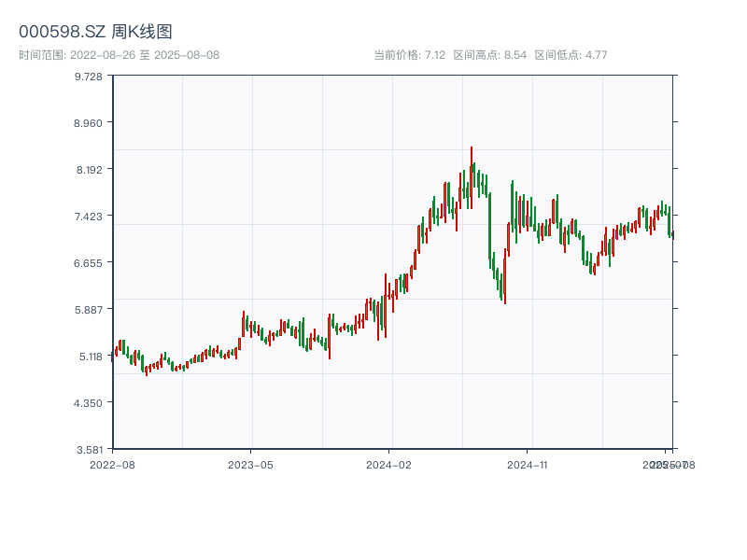Screen dimensions: 747x560
Task: Click the last candlestick at the right edge
Action: tap(672, 234)
